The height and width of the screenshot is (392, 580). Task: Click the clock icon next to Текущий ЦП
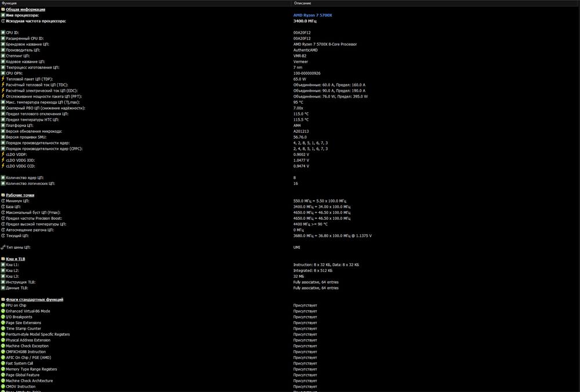[x=3, y=235]
